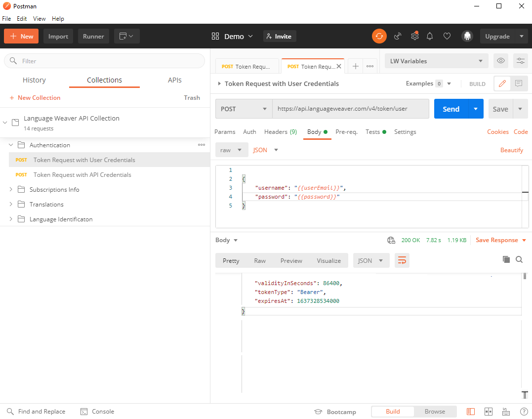Click the pencil edit icon
The image size is (532, 419).
click(x=502, y=84)
